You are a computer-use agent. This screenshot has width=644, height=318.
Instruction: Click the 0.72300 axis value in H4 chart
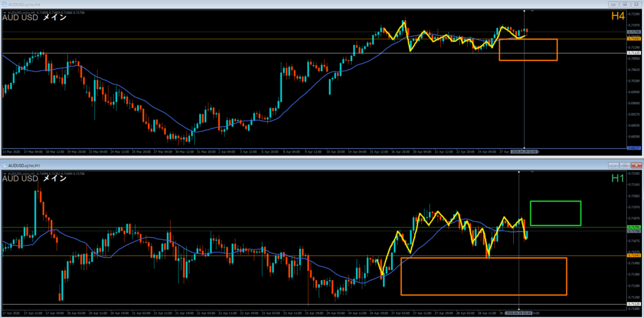[633, 14]
